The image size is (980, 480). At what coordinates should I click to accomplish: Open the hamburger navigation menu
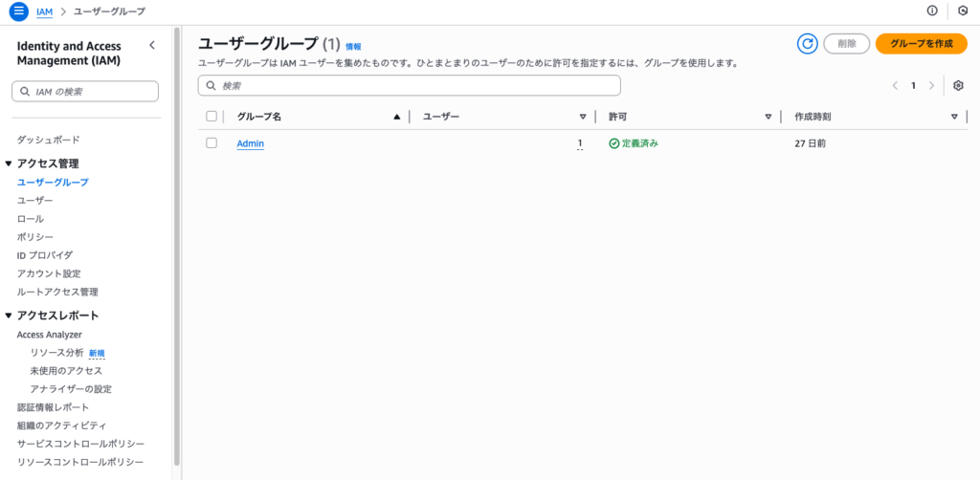pyautogui.click(x=17, y=11)
